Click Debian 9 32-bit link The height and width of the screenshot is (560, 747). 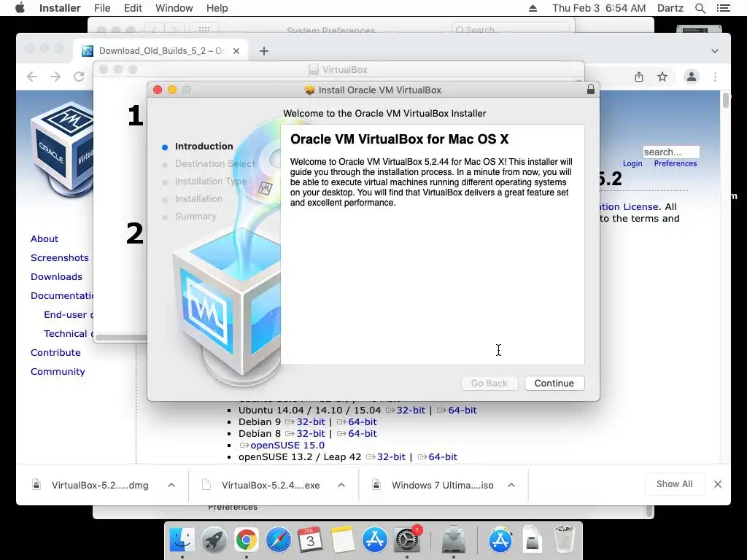point(311,422)
